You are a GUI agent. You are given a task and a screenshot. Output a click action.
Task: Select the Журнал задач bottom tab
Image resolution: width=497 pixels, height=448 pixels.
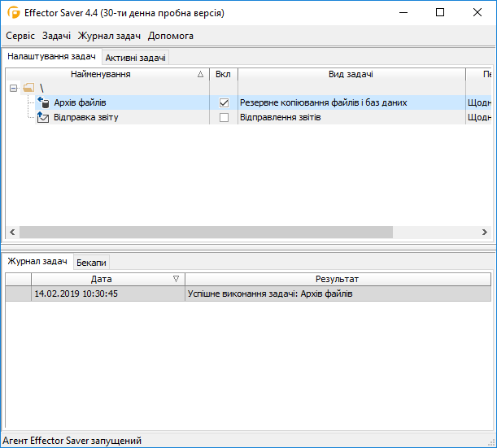[x=37, y=261]
